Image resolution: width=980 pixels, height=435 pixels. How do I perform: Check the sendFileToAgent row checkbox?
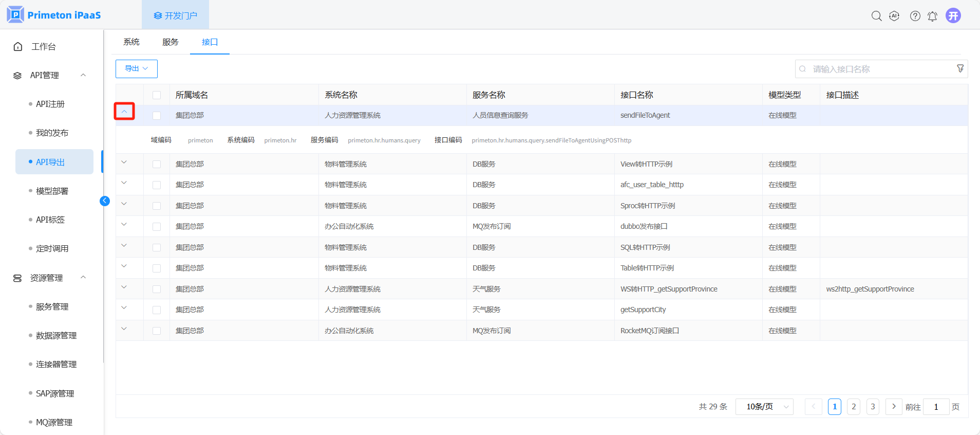point(157,116)
